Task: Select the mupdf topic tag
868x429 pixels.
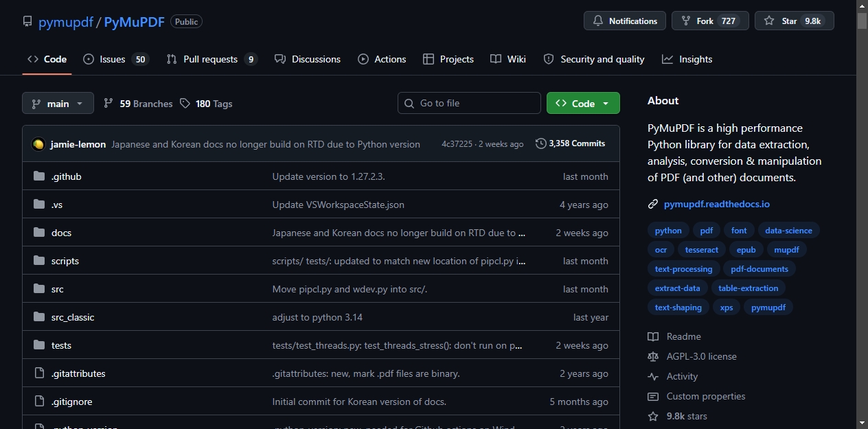Action: (x=786, y=250)
